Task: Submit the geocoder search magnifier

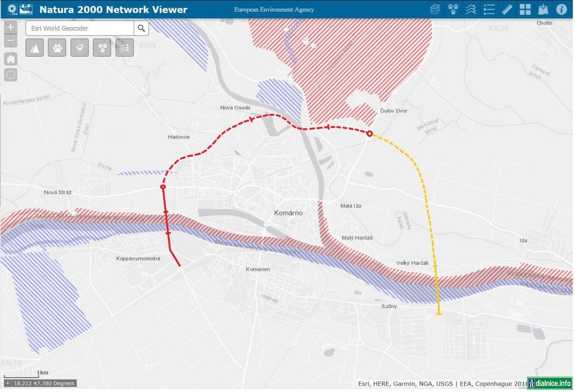Action: click(x=142, y=28)
